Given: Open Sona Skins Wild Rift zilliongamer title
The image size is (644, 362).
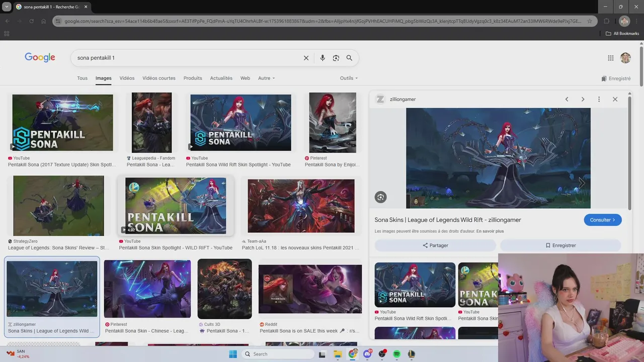Looking at the screenshot, I should click(x=448, y=220).
